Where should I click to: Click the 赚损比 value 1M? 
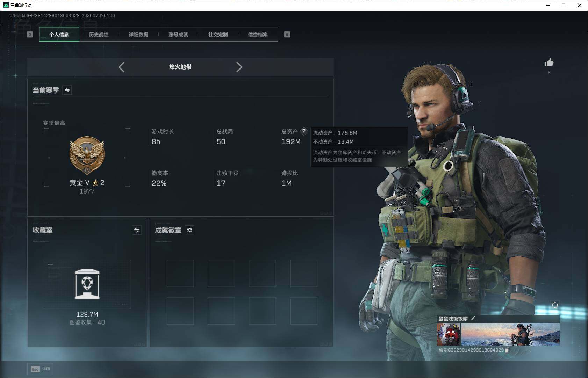click(x=286, y=183)
